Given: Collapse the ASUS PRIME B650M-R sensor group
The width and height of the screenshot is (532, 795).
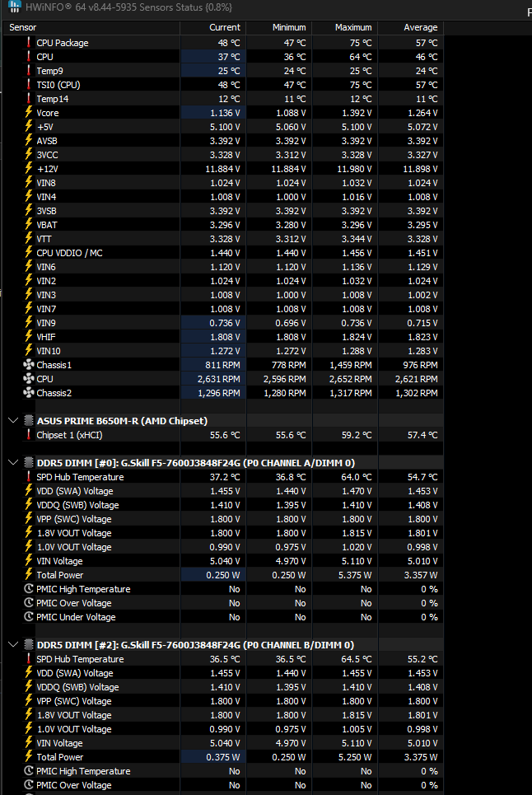Looking at the screenshot, I should coord(14,421).
